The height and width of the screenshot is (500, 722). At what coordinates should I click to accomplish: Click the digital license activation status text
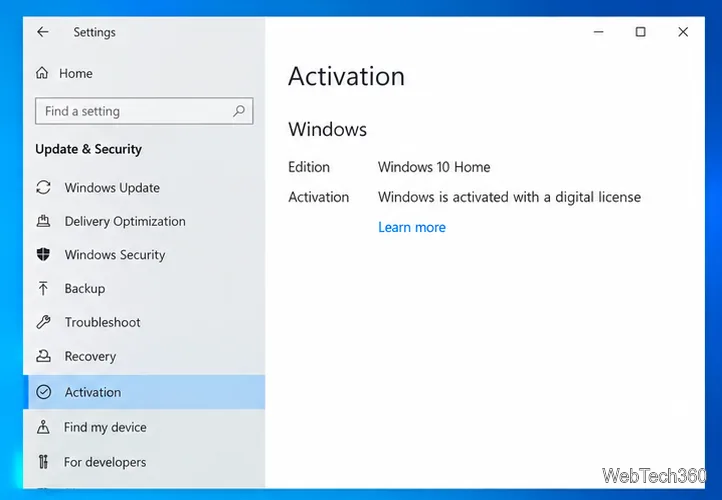tap(509, 197)
